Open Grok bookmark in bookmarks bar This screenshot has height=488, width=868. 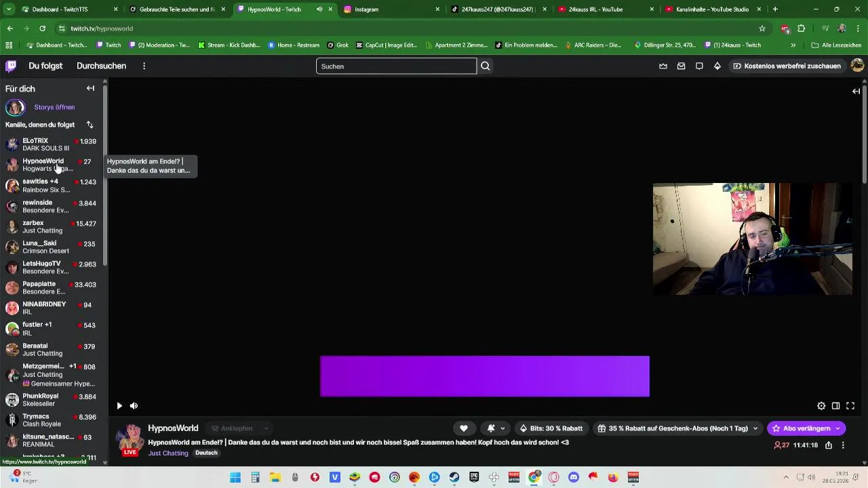(338, 45)
